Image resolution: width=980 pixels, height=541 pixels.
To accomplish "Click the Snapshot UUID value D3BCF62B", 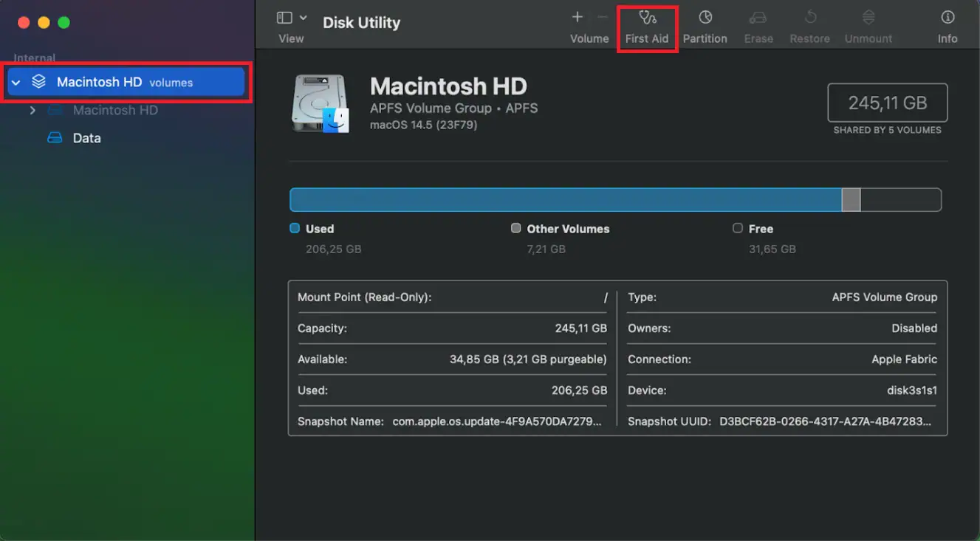I will (826, 421).
